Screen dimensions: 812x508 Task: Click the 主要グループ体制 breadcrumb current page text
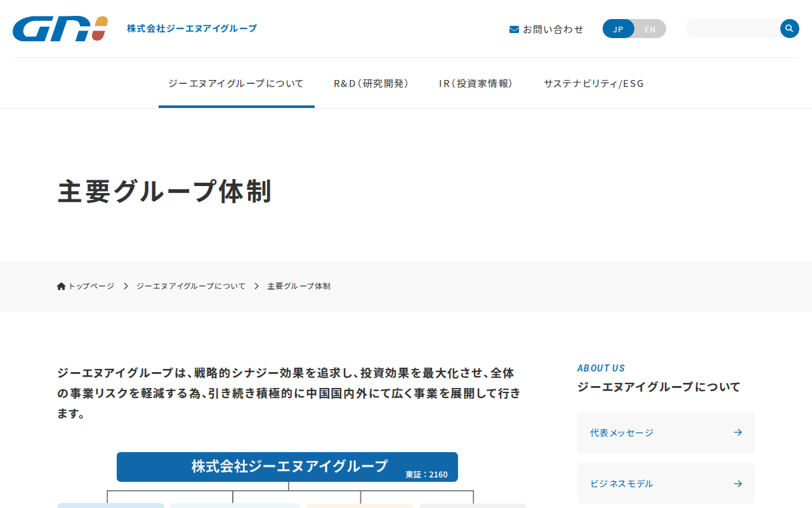(299, 286)
